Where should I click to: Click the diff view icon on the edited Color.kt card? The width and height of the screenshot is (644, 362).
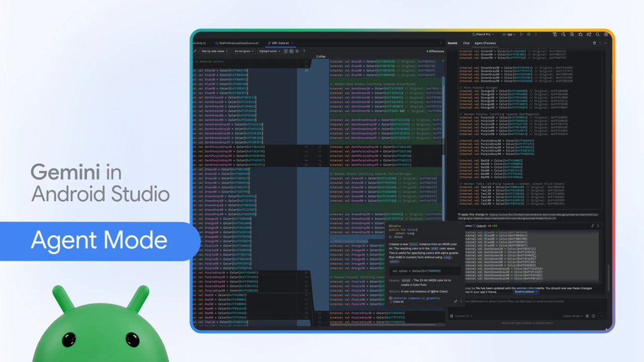click(x=592, y=226)
